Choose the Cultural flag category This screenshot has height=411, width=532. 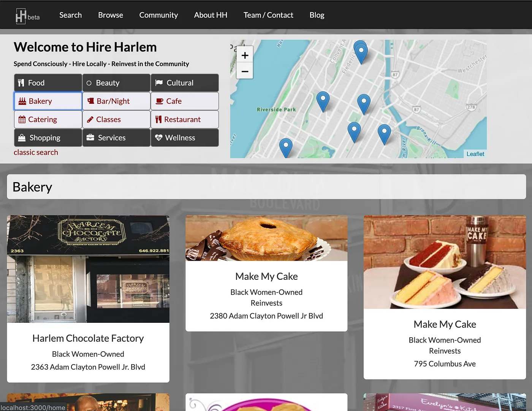185,83
